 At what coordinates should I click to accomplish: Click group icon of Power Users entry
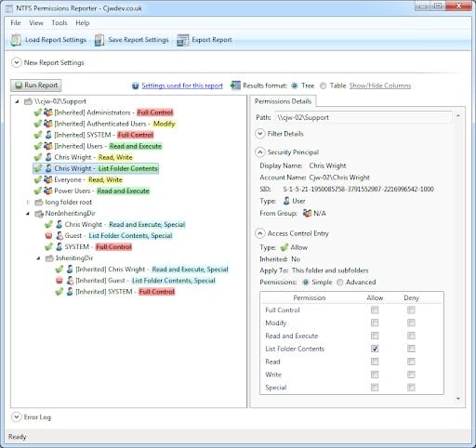click(x=47, y=191)
